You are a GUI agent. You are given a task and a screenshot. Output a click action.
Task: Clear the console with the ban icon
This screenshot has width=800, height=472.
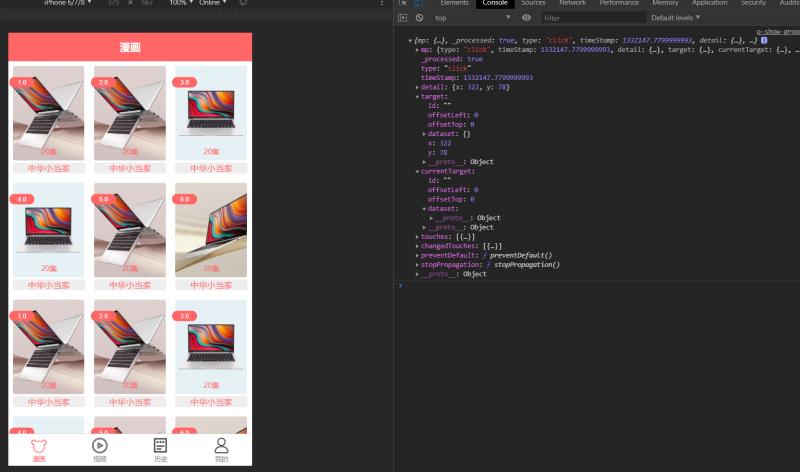pos(419,18)
